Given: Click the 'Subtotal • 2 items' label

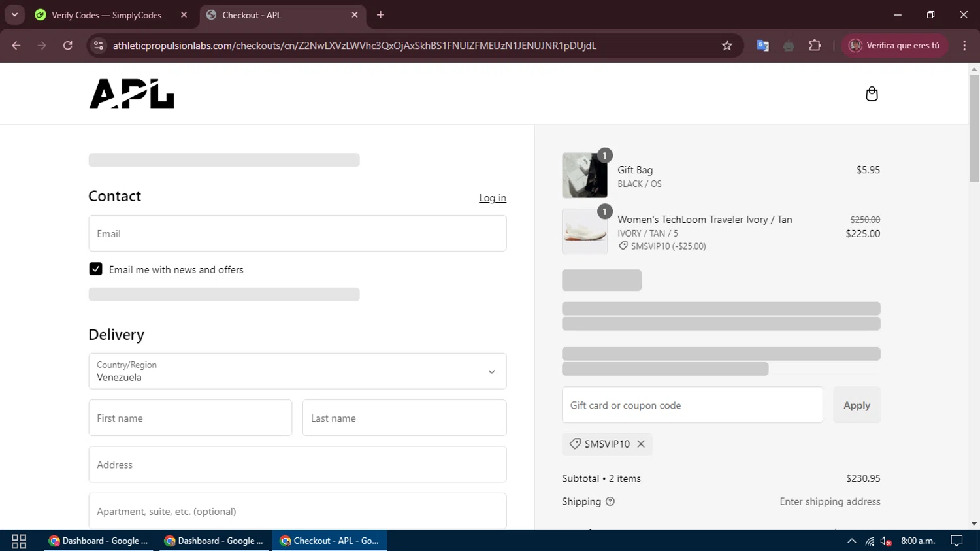Looking at the screenshot, I should tap(601, 478).
